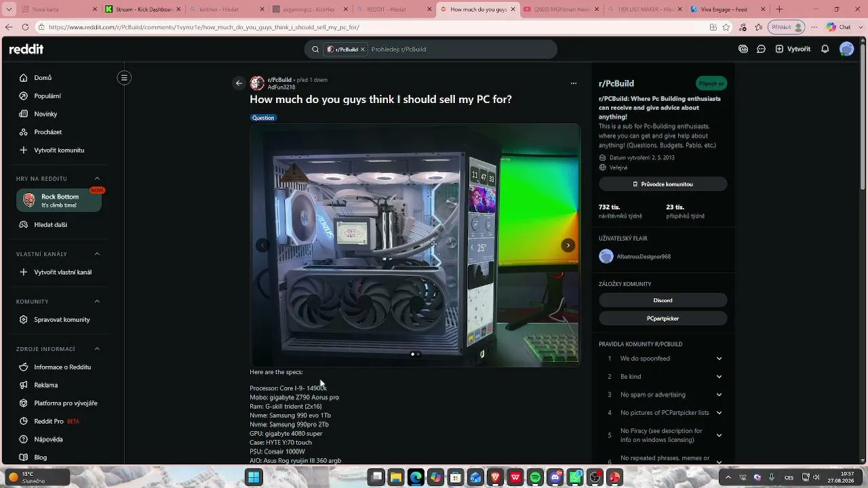Click the Připojit se join button

[711, 83]
